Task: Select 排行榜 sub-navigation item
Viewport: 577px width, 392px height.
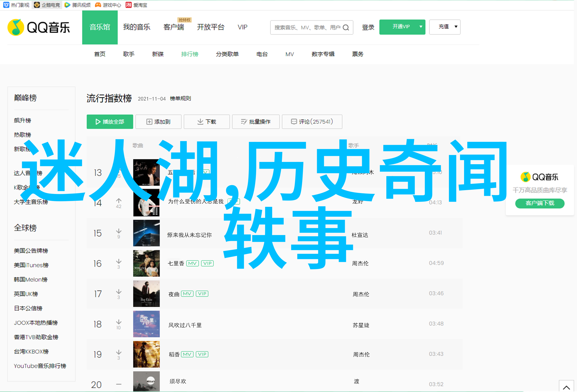Action: [x=190, y=54]
